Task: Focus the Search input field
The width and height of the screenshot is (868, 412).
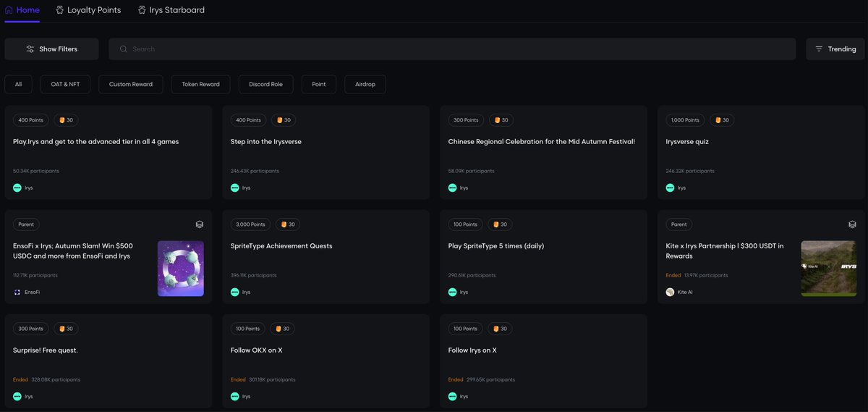Action: coord(452,49)
